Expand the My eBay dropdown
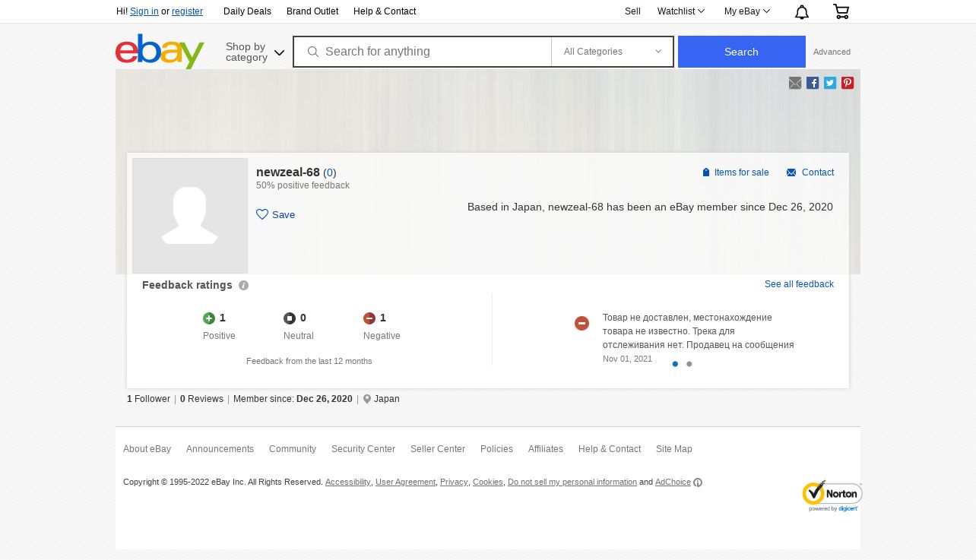 coord(747,11)
